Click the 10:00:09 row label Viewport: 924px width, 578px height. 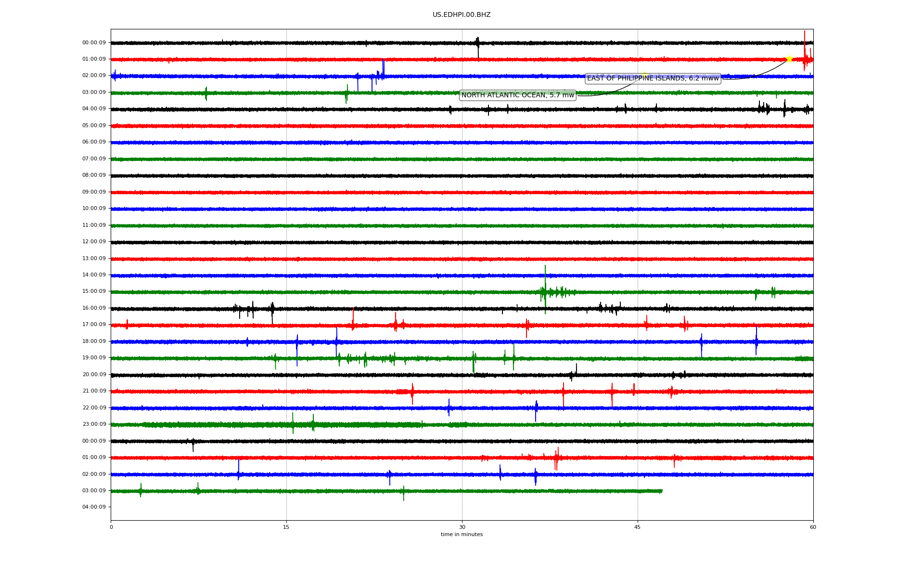pos(94,209)
